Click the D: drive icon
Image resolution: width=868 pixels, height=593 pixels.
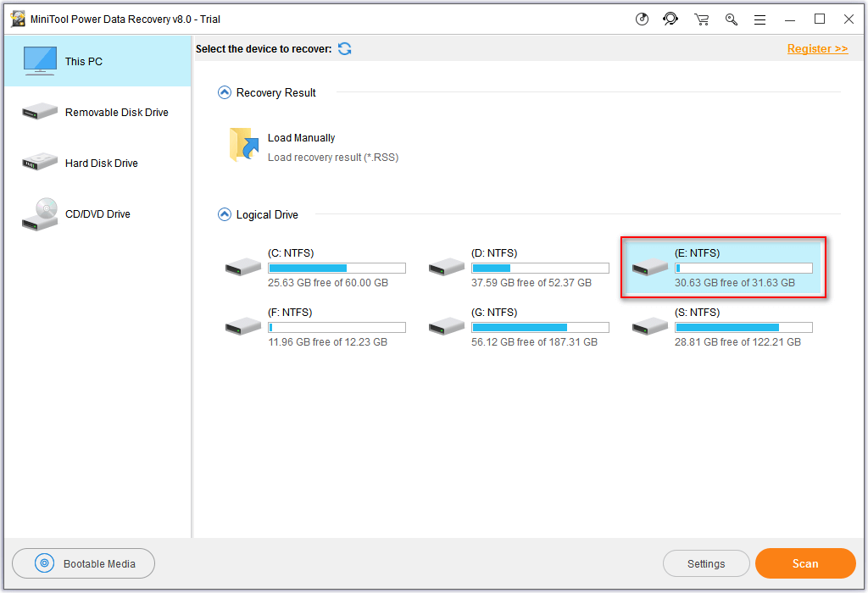click(x=446, y=267)
